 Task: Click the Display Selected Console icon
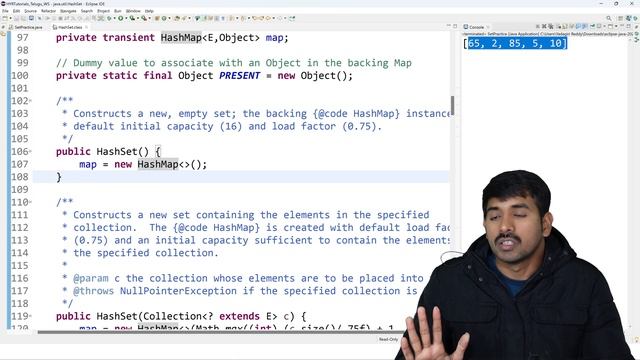tap(598, 27)
